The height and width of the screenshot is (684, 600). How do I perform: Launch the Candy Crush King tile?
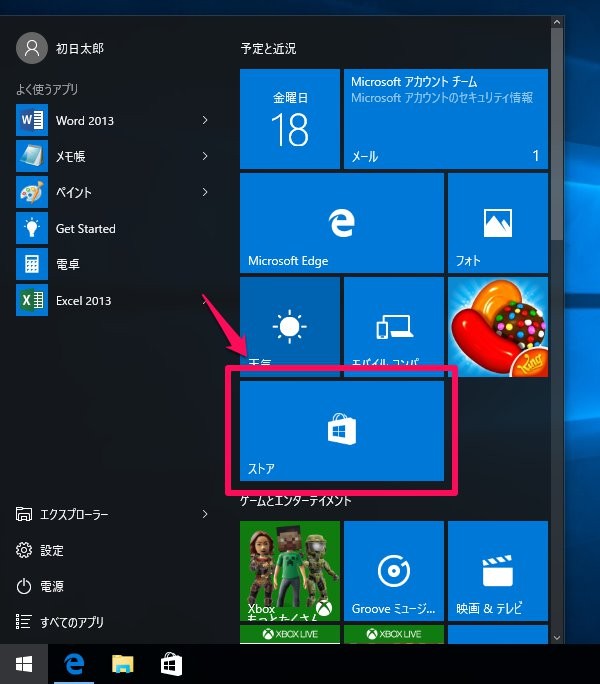pos(498,327)
